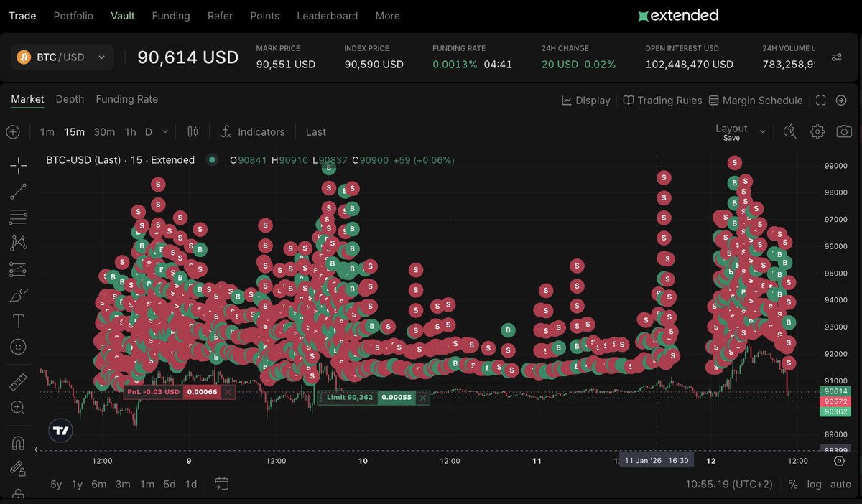862x504 pixels.
Task: Click the 90614 price label on scale
Action: pos(834,391)
